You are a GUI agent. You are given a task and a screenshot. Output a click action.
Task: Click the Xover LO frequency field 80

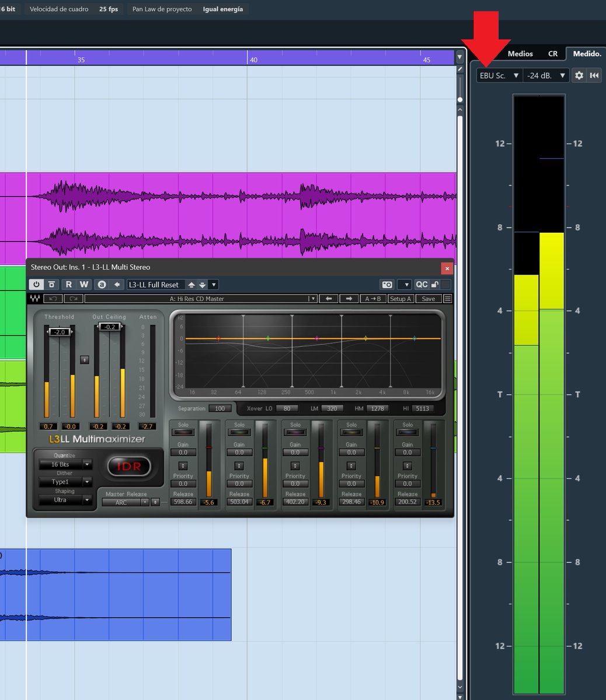(x=287, y=408)
